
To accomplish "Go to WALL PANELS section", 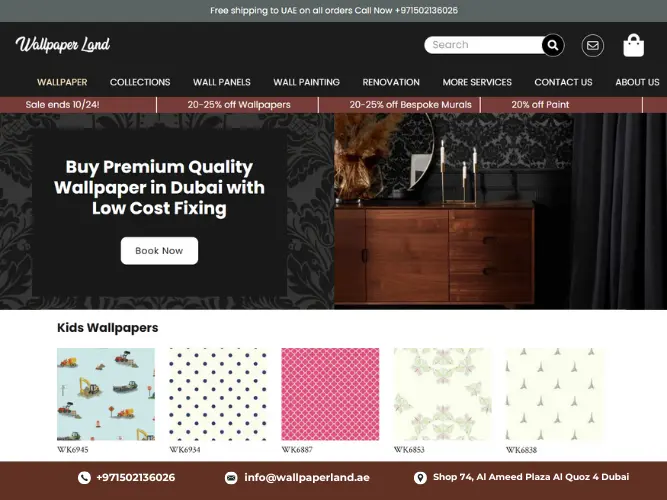I will click(222, 82).
